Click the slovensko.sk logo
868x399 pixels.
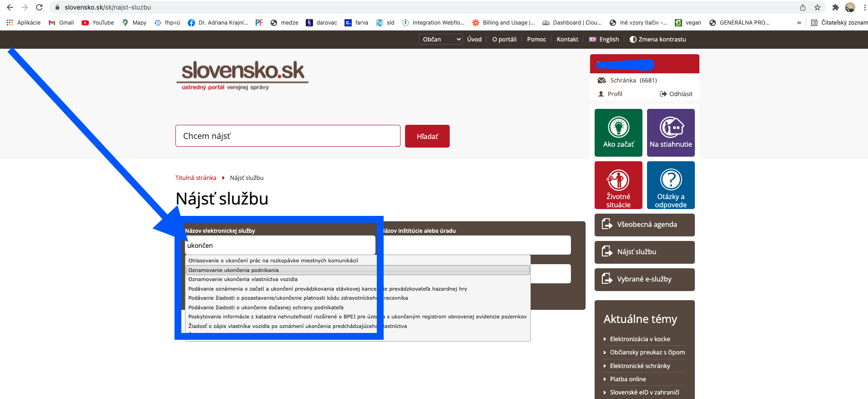(x=243, y=75)
